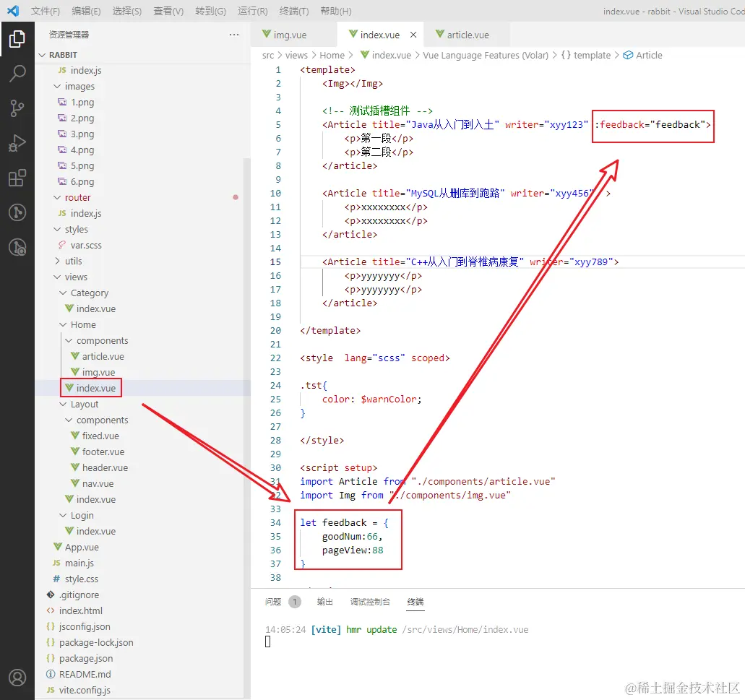Viewport: 745px width, 700px height.
Task: Open vite.config.js file
Action: tap(84, 691)
